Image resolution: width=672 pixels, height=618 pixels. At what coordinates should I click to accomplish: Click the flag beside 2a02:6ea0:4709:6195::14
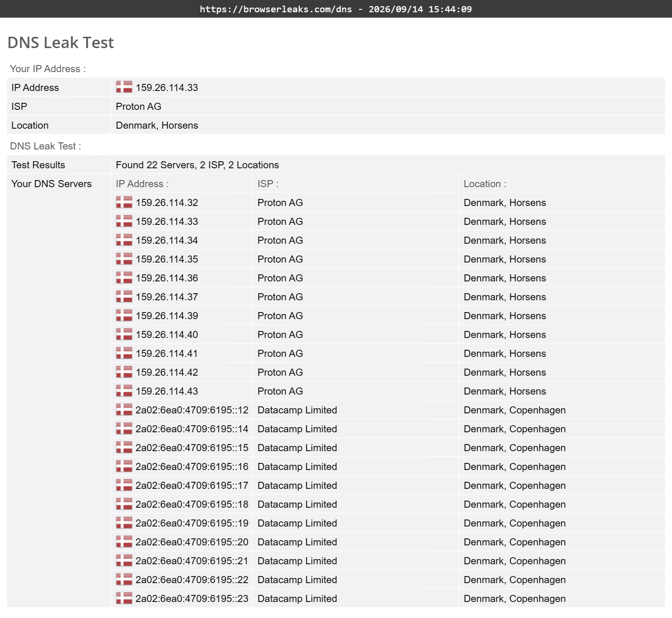click(124, 428)
